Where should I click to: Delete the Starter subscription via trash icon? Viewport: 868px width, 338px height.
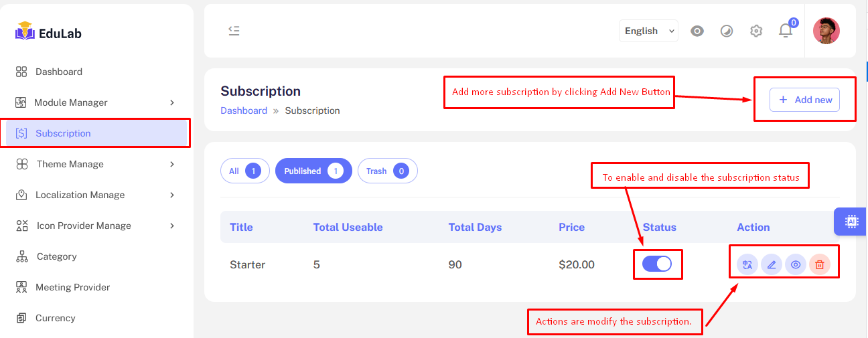click(x=820, y=264)
